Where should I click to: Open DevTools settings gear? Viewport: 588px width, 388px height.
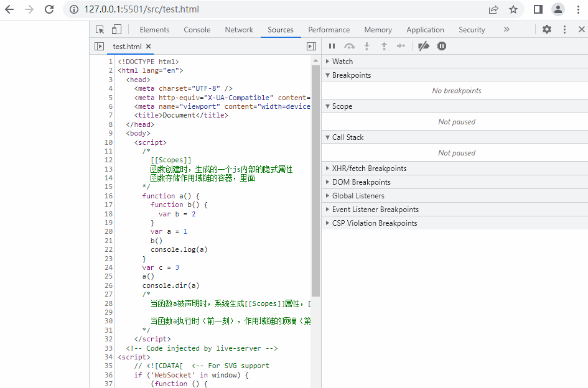click(x=547, y=29)
